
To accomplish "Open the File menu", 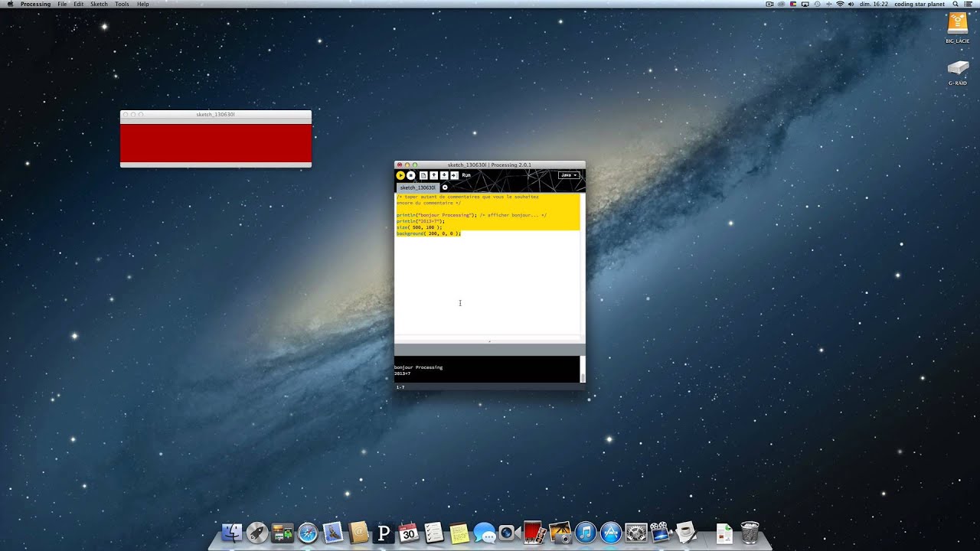I will [x=62, y=4].
